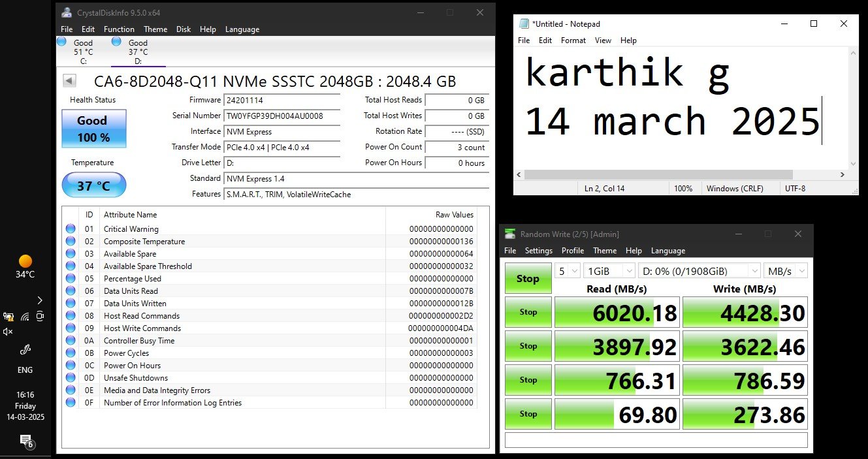Click the status orb for Unsafe Shutdowns
Screen dimensions: 868x459
pyautogui.click(x=71, y=377)
